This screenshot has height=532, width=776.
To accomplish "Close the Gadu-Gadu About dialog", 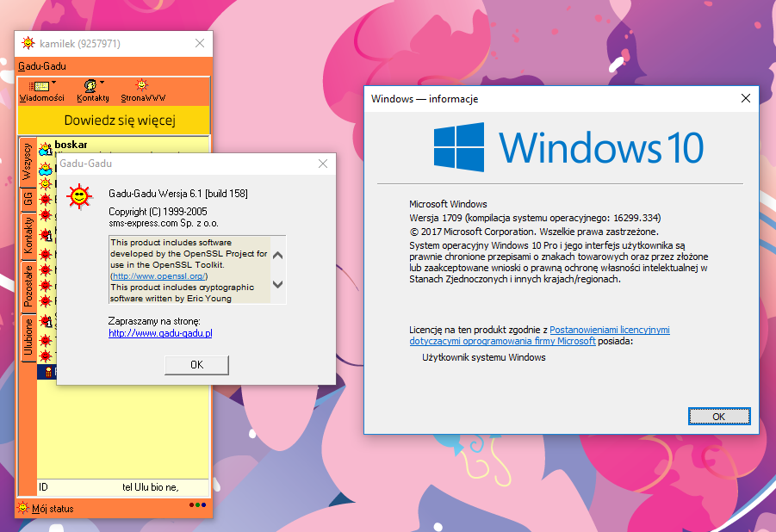I will pyautogui.click(x=323, y=164).
